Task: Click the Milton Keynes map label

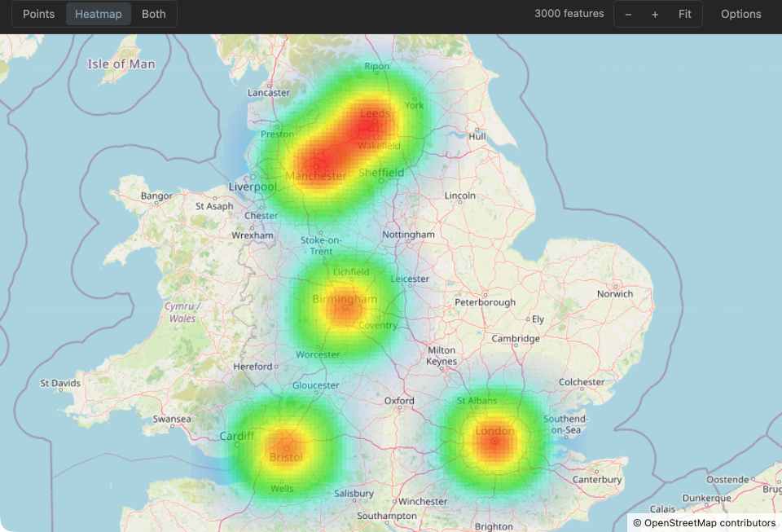Action: 442,355
